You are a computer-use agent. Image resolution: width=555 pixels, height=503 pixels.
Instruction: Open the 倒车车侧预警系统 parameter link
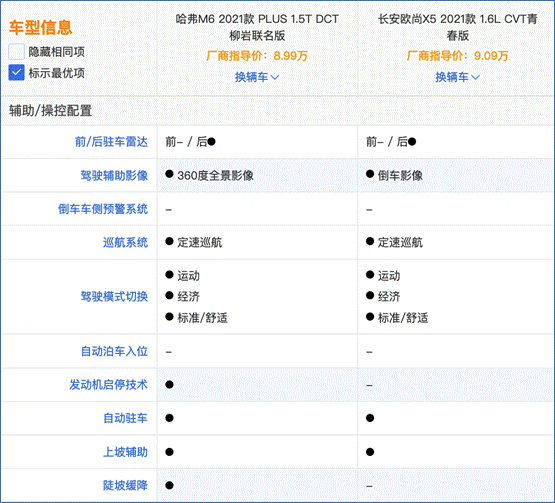pyautogui.click(x=103, y=209)
